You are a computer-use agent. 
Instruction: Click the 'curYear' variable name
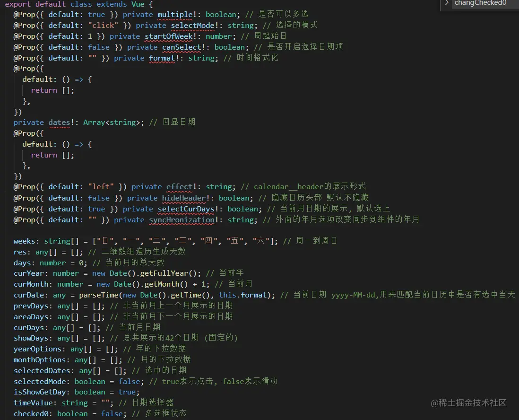29,273
